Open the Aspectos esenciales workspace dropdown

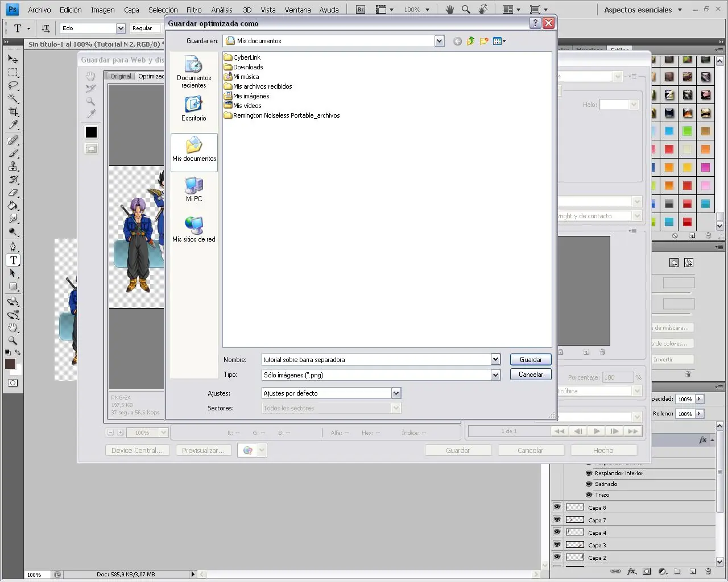click(680, 10)
